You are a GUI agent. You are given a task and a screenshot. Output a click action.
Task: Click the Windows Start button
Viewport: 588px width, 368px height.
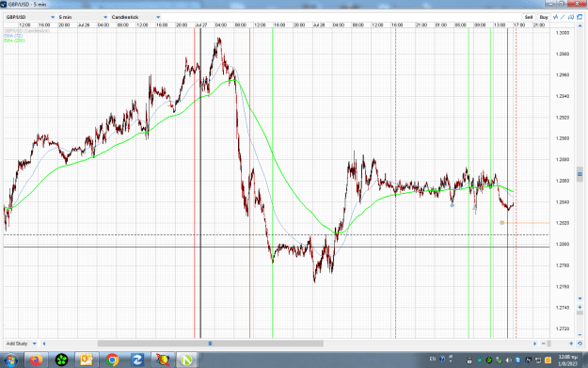pyautogui.click(x=10, y=360)
